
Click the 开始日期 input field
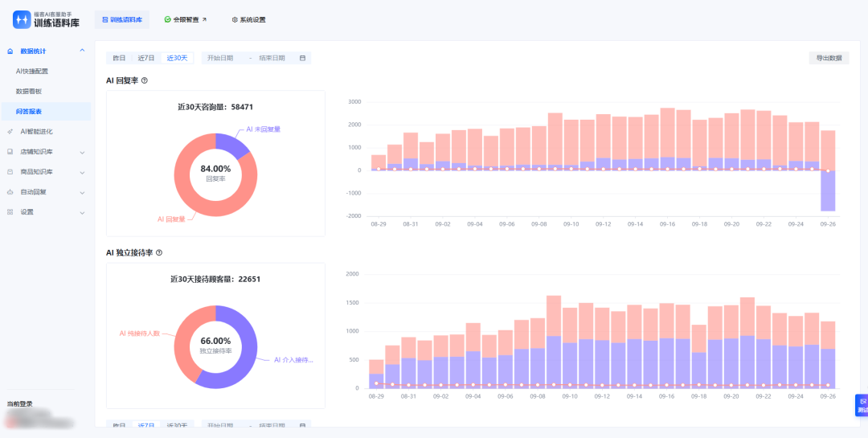click(220, 58)
